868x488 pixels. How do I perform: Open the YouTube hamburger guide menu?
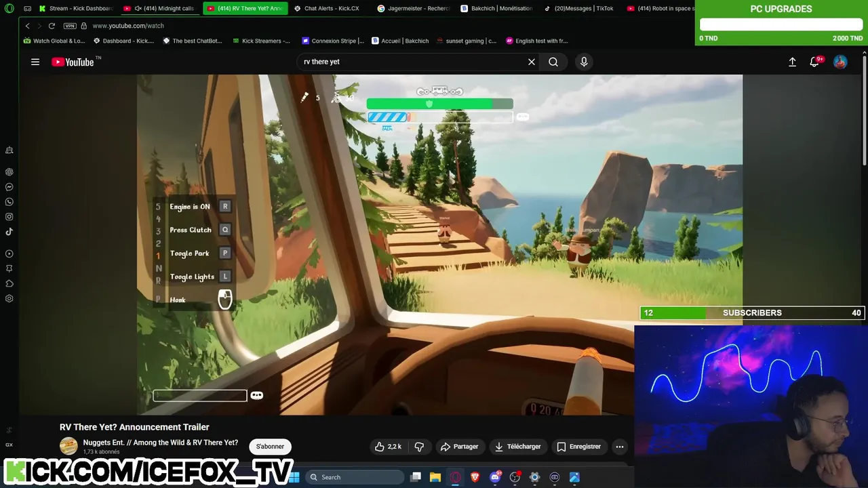pyautogui.click(x=35, y=62)
